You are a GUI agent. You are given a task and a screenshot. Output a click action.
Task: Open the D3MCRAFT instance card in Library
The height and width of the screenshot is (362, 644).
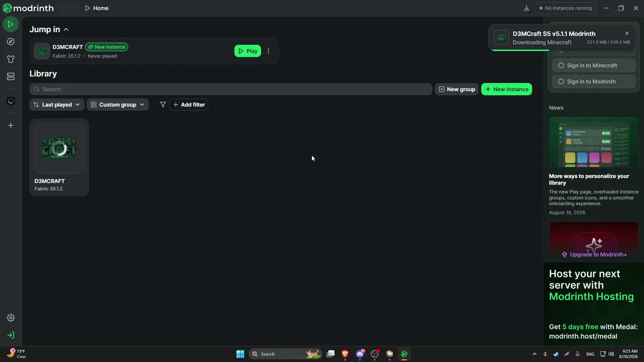tap(59, 157)
